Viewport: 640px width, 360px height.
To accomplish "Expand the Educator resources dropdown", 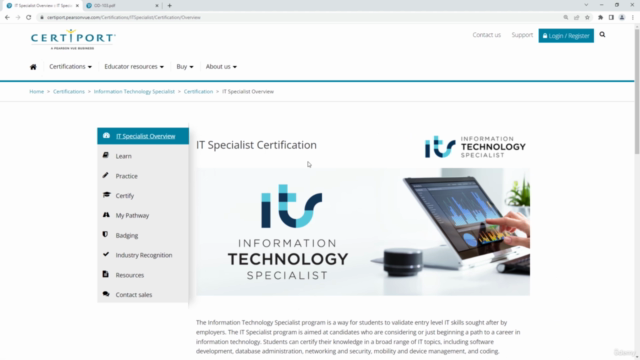I will click(x=134, y=67).
